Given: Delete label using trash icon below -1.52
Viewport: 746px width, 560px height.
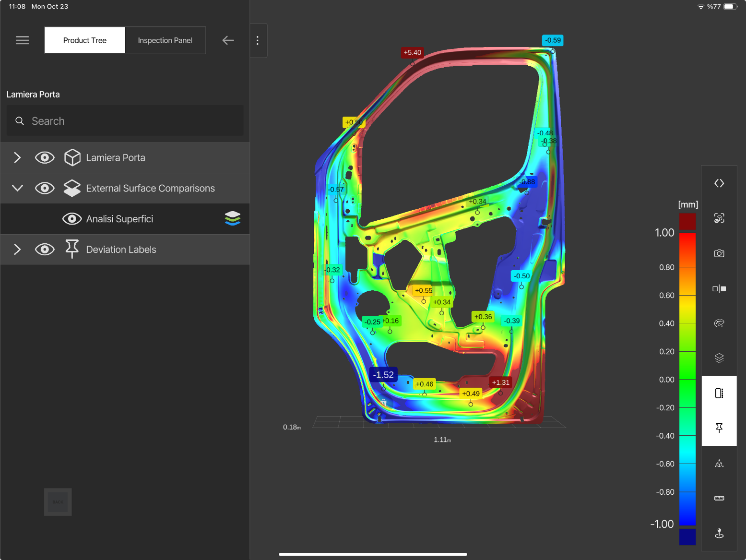Looking at the screenshot, I should tap(384, 403).
